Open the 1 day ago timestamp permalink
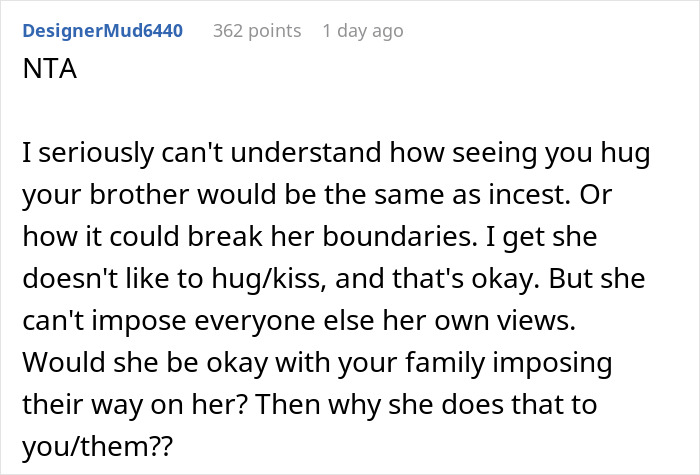 coord(363,31)
